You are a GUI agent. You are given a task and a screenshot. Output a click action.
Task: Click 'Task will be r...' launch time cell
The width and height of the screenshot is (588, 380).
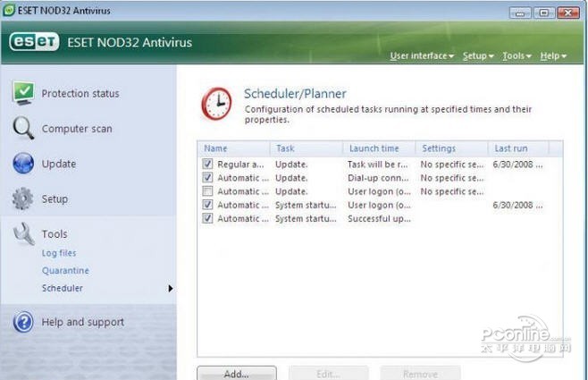coord(377,165)
